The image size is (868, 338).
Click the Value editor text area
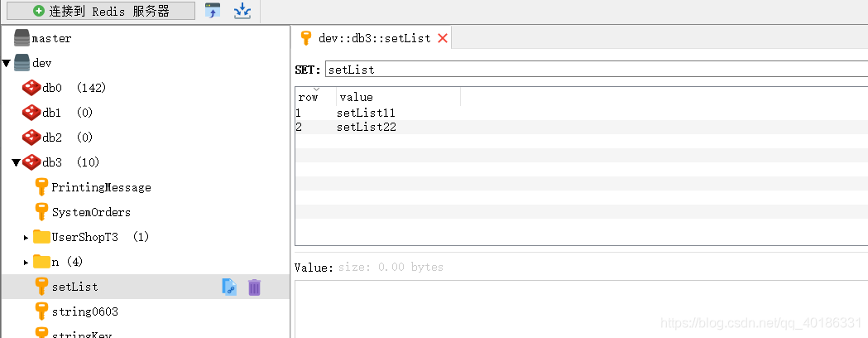pos(581,309)
